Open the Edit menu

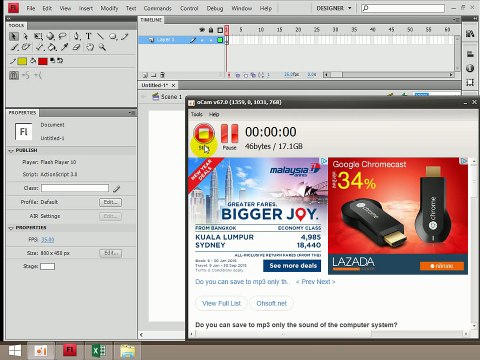(x=47, y=8)
